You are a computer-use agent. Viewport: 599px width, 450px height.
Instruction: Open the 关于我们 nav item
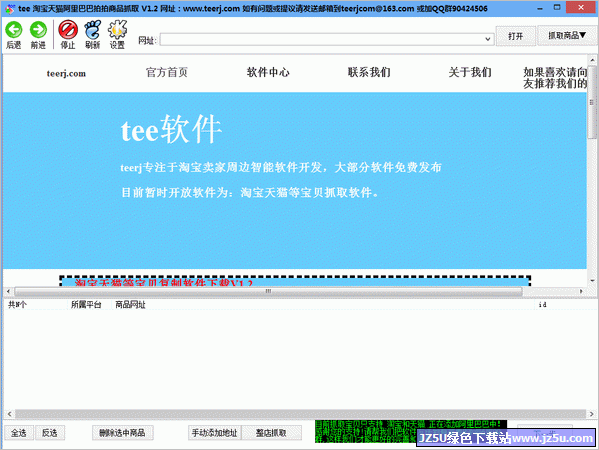[x=470, y=72]
